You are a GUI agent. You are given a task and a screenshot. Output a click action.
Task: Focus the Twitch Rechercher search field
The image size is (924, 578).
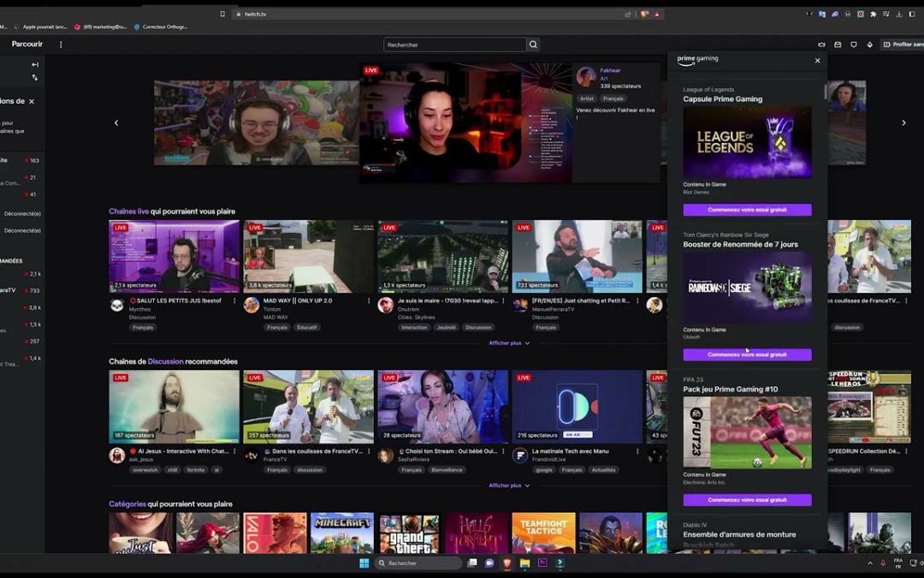pos(455,45)
